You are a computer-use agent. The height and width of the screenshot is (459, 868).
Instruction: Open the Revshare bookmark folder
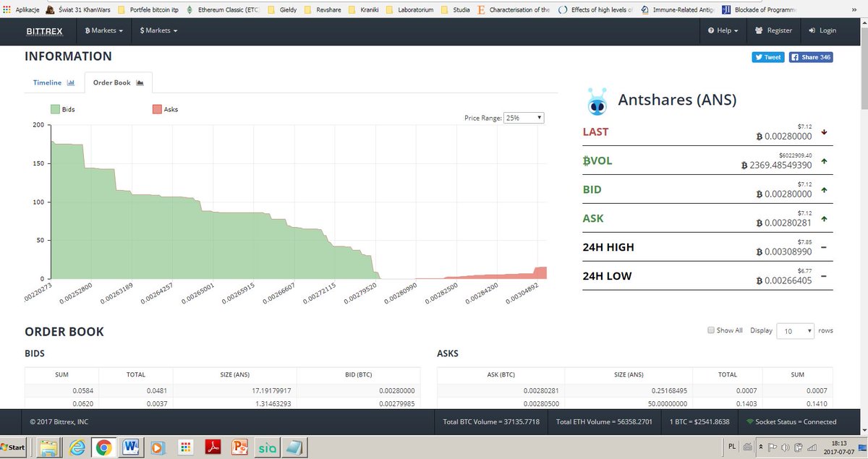point(322,10)
